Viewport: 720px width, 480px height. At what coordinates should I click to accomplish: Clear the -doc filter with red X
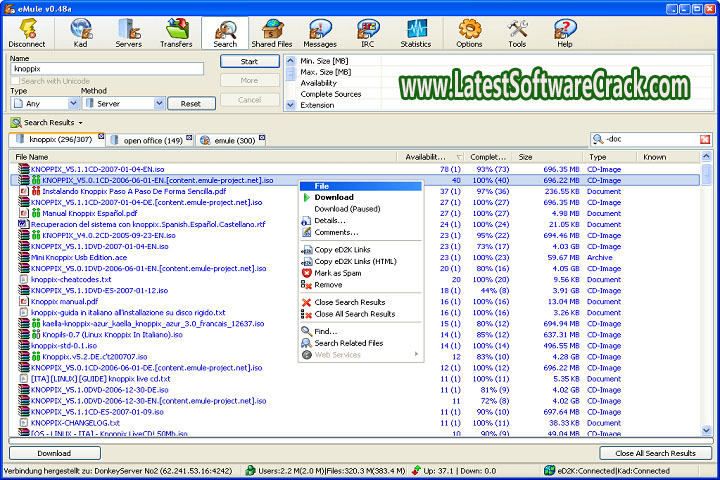(x=705, y=139)
